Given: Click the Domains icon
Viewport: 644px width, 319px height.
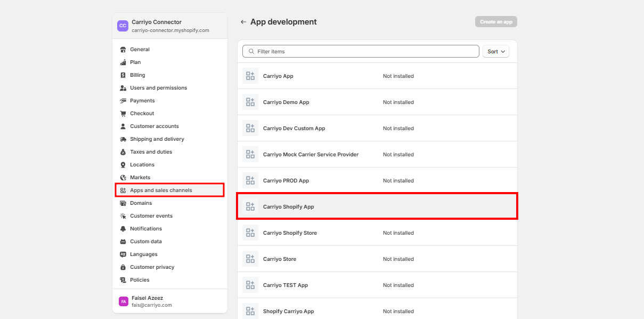Looking at the screenshot, I should pos(123,203).
